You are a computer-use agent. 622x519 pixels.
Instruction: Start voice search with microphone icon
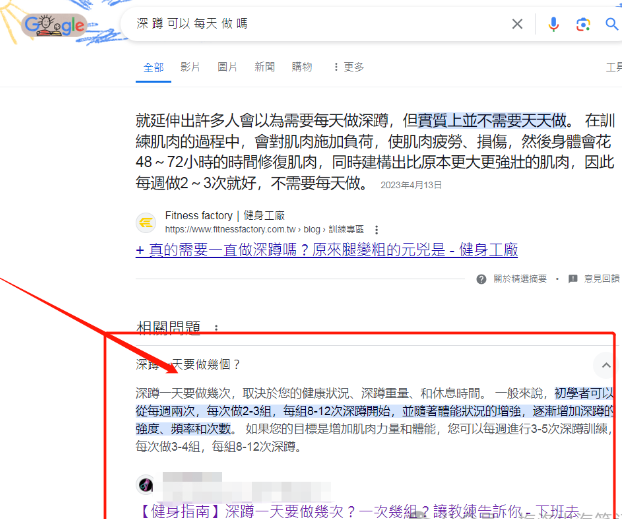tap(553, 24)
